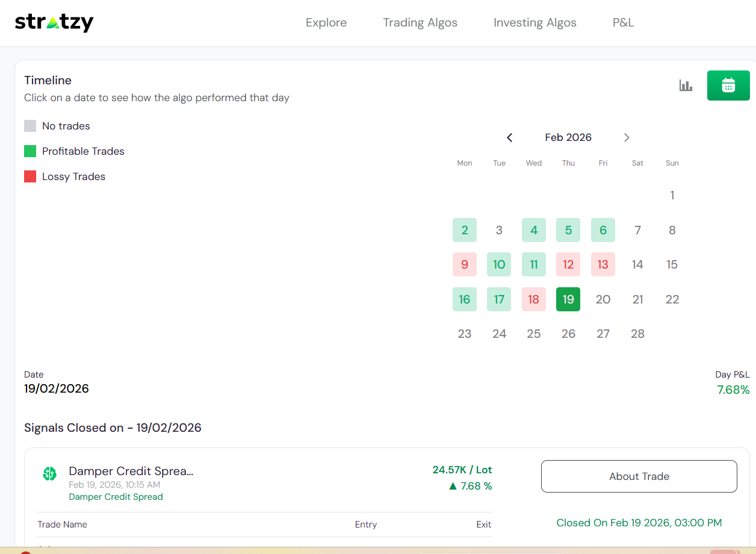
Task: Go to next month in calendar
Action: [x=627, y=138]
